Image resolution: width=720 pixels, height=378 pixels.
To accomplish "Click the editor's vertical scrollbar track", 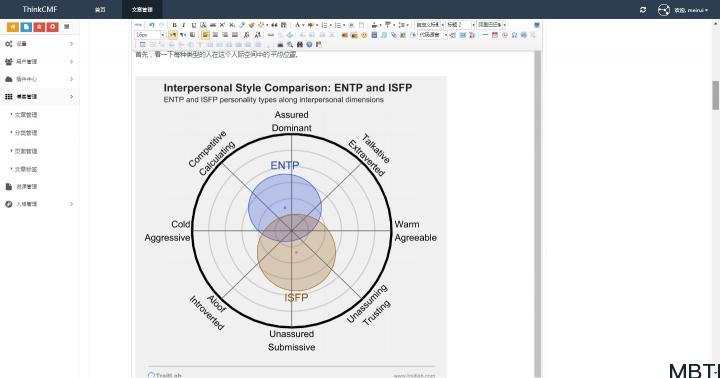I will coord(538,214).
